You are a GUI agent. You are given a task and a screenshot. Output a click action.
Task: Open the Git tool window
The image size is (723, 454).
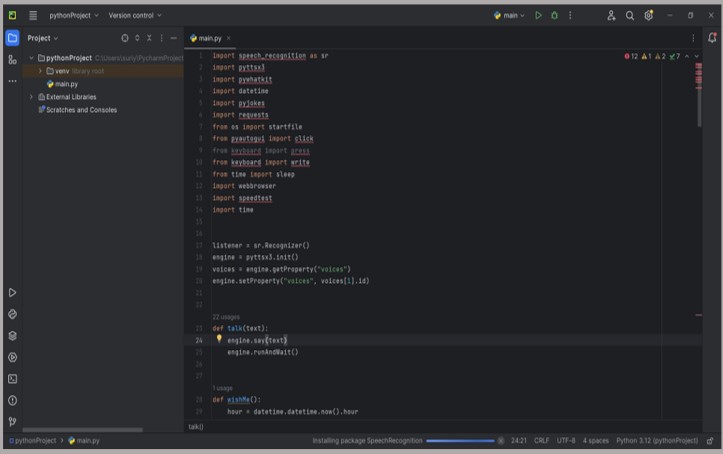tap(12, 422)
